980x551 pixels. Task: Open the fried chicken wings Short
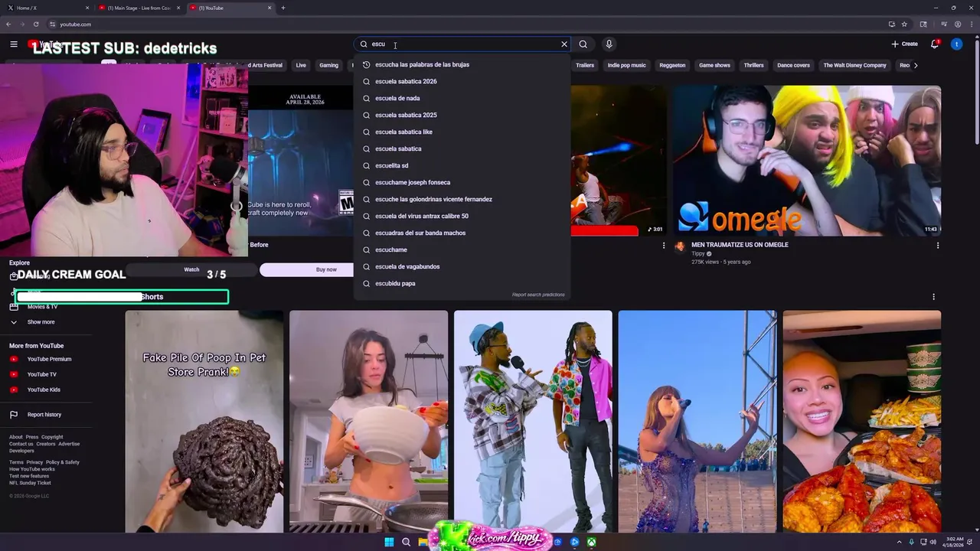pos(862,421)
